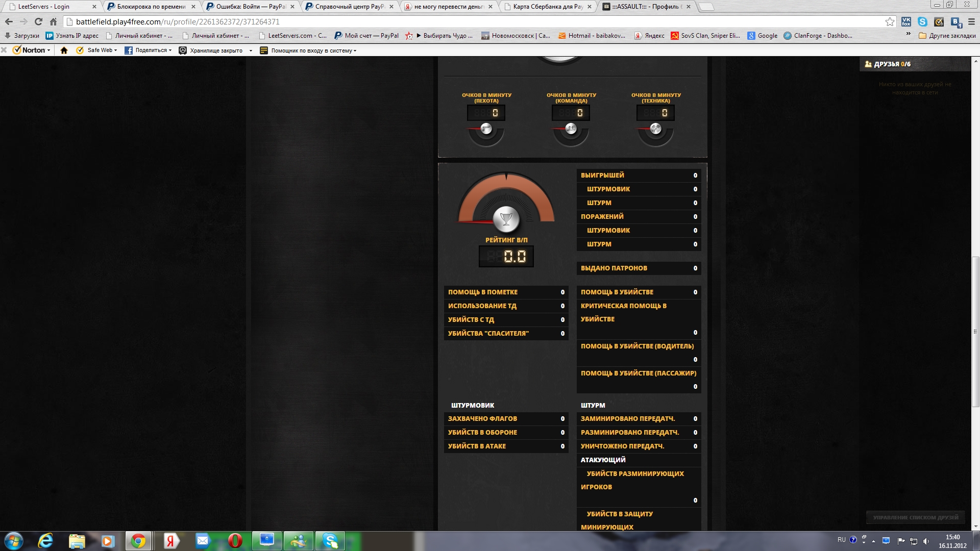Open the mail envelope taskbar icon

coord(203,541)
